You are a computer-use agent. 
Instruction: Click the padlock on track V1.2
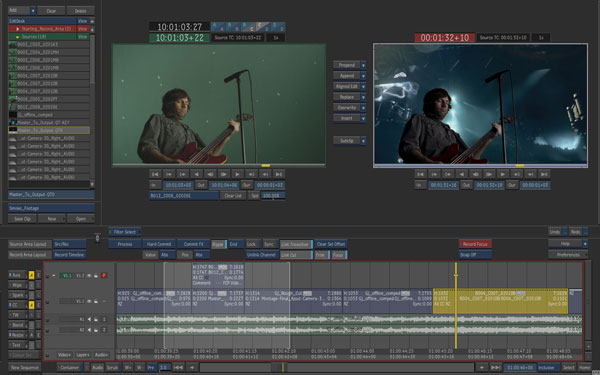(x=96, y=276)
